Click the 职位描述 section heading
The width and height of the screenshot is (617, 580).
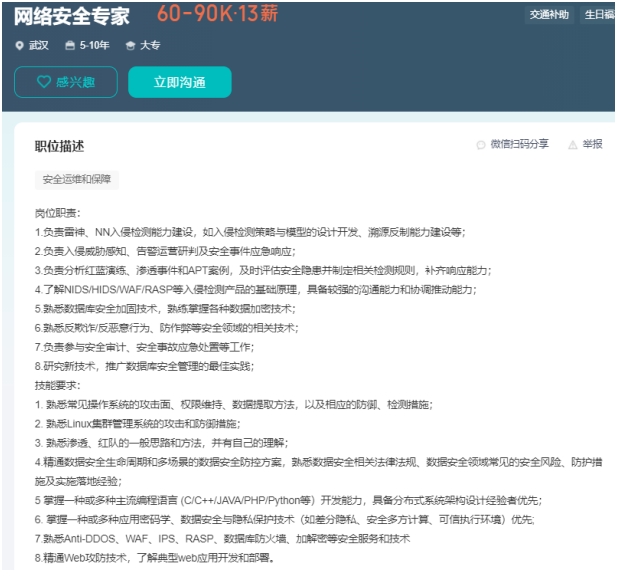pyautogui.click(x=59, y=146)
